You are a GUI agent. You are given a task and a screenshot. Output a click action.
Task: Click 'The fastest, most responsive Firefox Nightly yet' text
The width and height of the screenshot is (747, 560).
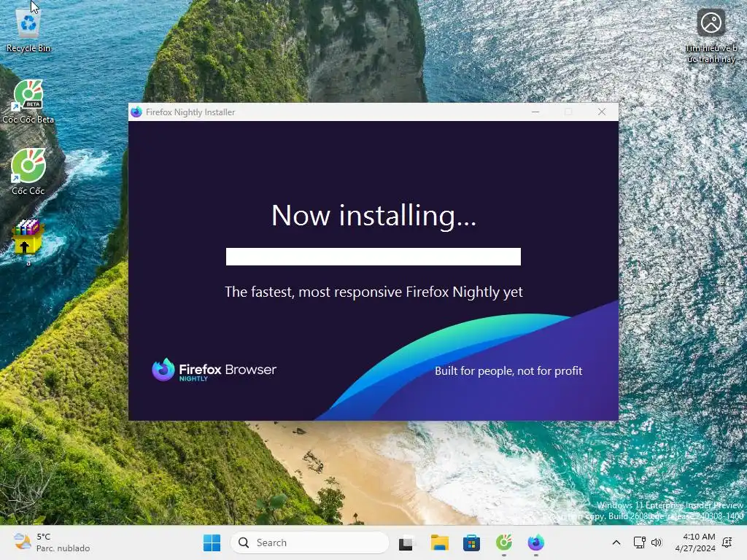(x=373, y=292)
